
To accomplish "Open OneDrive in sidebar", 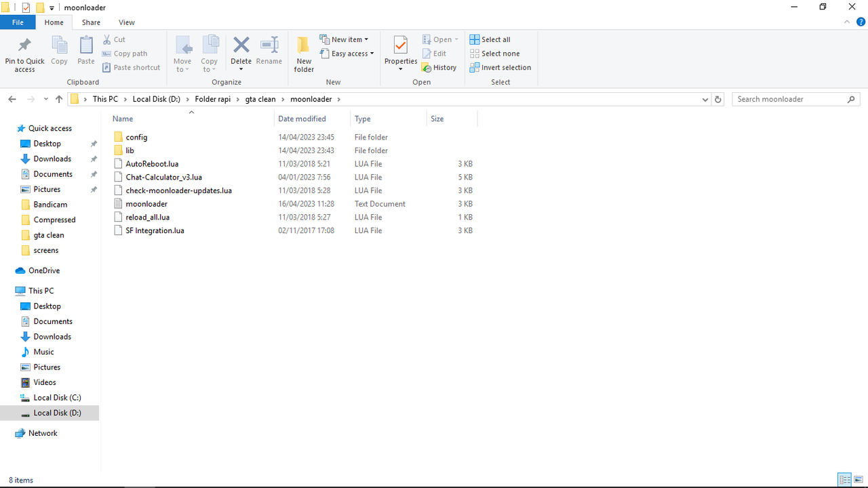I will point(44,270).
